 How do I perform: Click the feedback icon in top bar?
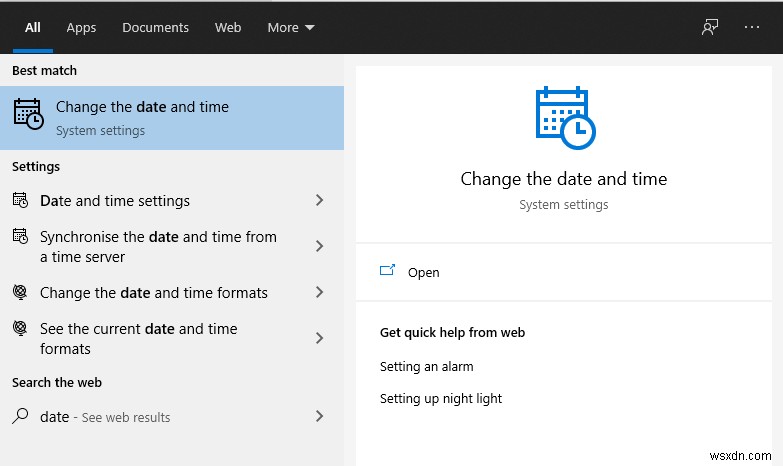tap(710, 28)
